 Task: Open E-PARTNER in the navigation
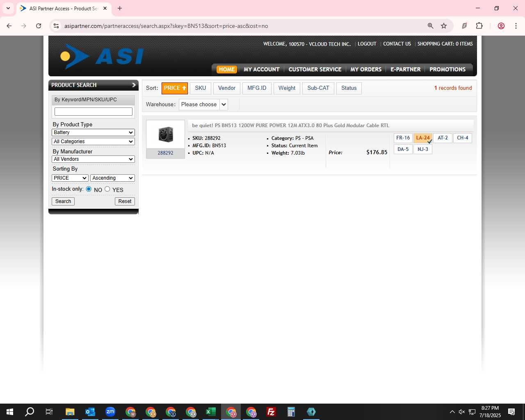(406, 69)
